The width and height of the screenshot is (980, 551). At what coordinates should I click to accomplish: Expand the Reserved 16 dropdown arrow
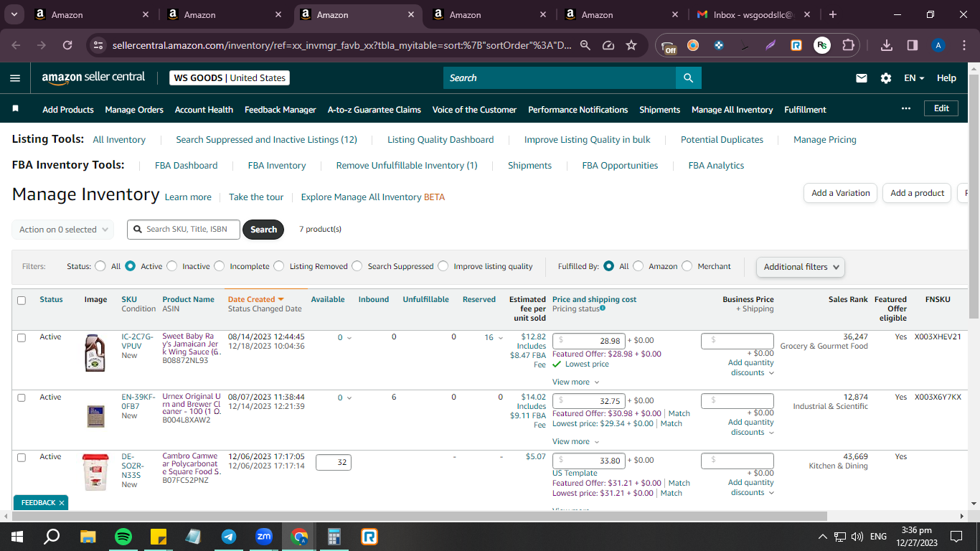pyautogui.click(x=501, y=338)
